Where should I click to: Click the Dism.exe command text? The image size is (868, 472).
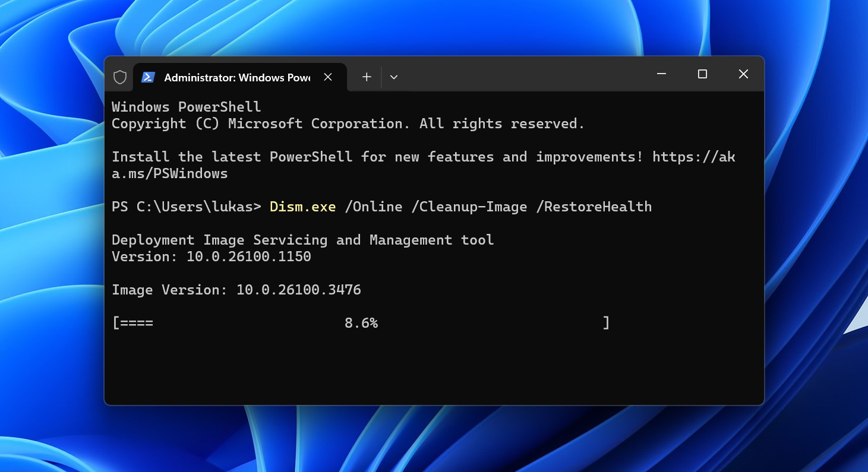point(303,207)
